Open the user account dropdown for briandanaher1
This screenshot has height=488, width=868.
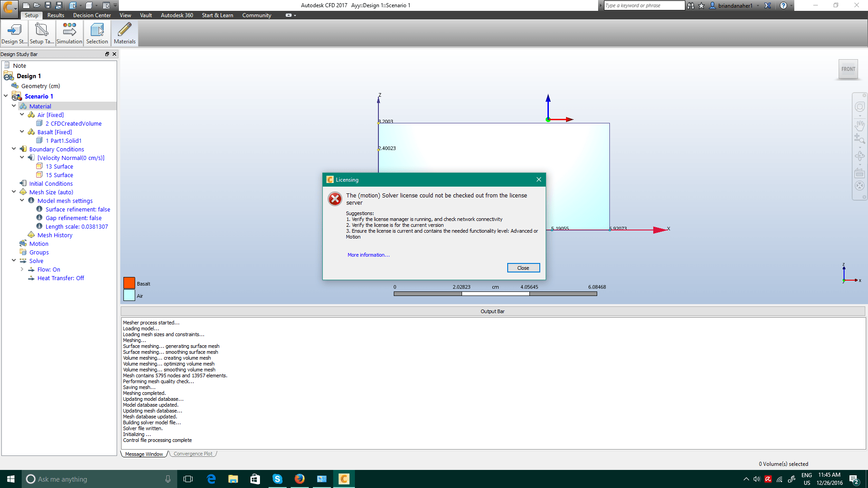pyautogui.click(x=758, y=6)
